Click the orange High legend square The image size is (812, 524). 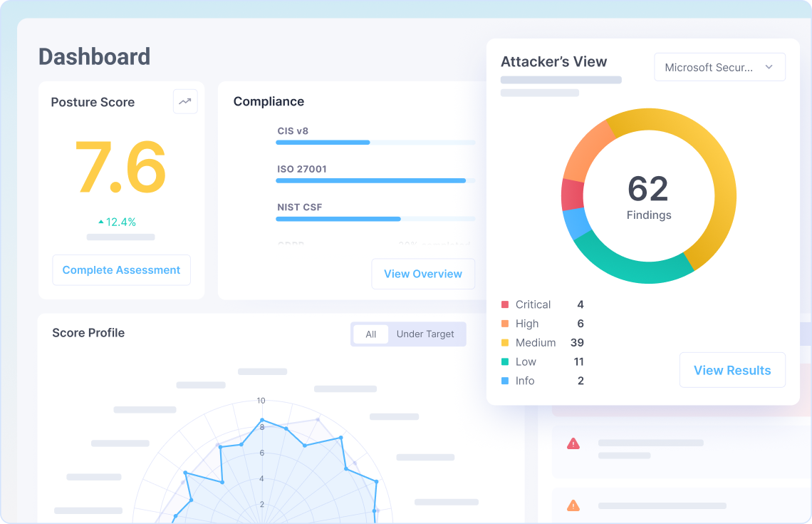(x=505, y=324)
